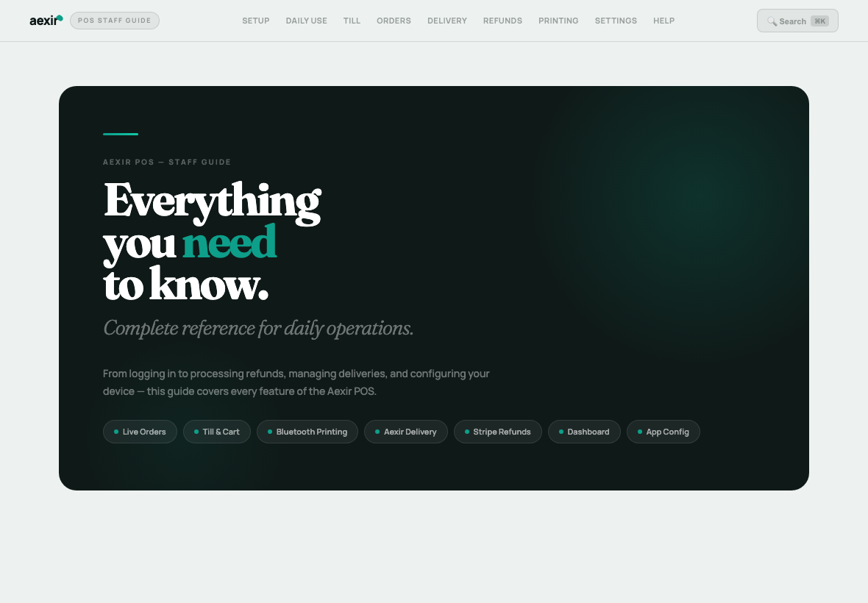Screen dimensions: 868x603
Task: Click the "Everything you need to know." headline
Action: point(212,242)
